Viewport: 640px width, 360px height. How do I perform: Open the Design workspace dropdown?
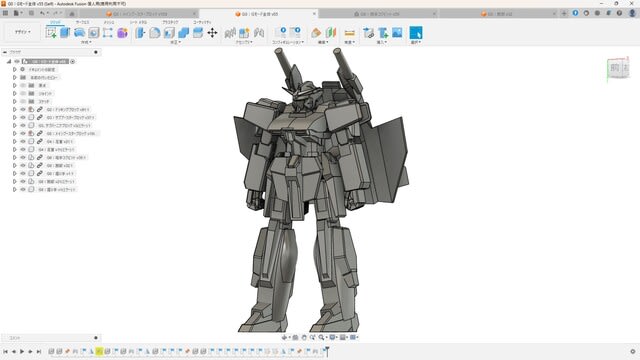pos(22,32)
